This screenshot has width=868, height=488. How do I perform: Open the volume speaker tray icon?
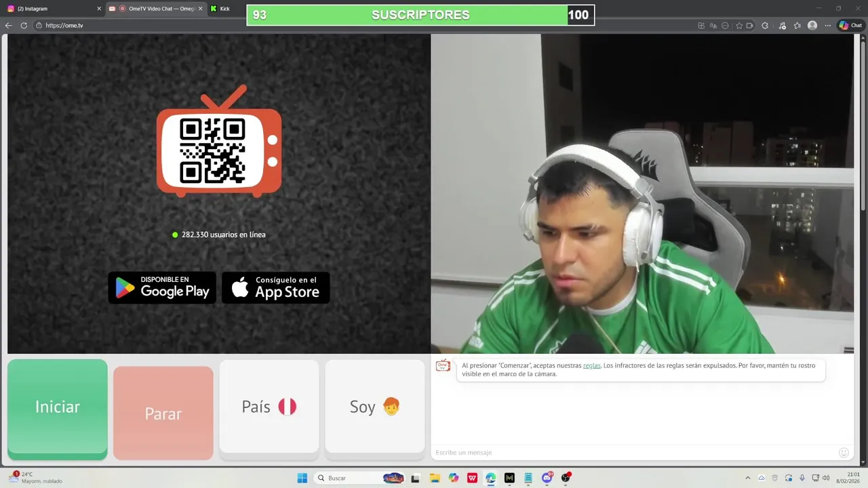(826, 478)
